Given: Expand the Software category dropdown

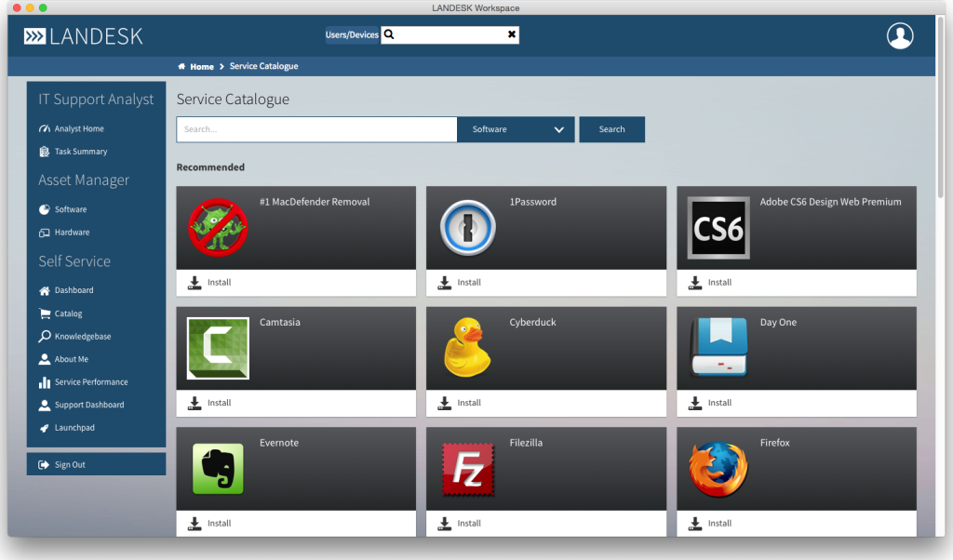Looking at the screenshot, I should click(x=515, y=129).
